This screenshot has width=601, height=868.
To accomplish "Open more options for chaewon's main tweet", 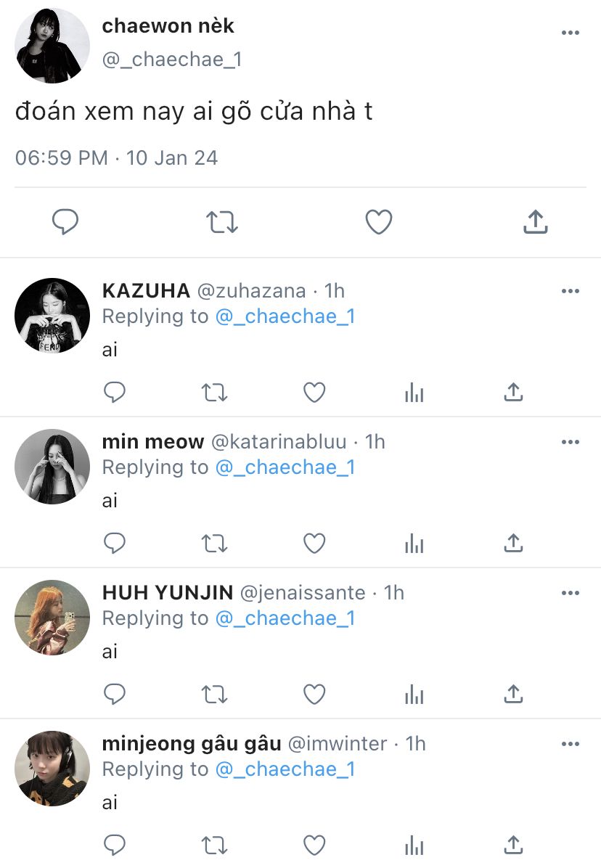I will coord(571,33).
